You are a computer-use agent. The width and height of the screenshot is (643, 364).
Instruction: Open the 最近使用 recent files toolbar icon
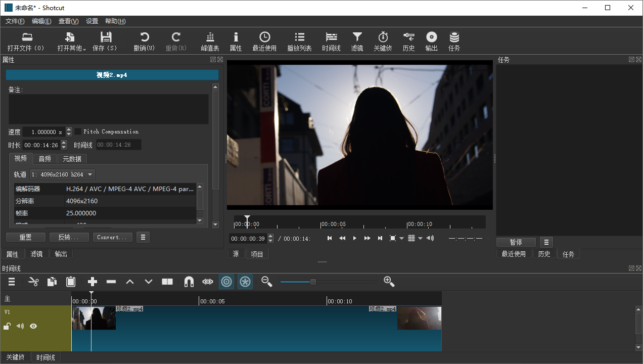coord(264,41)
